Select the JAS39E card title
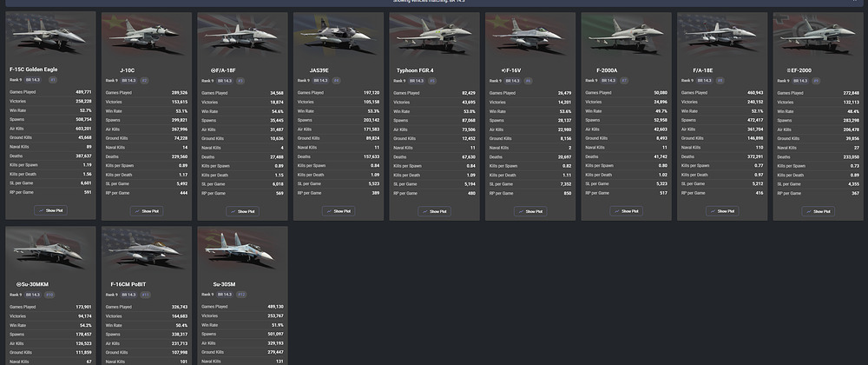The height and width of the screenshot is (365, 868). pyautogui.click(x=319, y=70)
